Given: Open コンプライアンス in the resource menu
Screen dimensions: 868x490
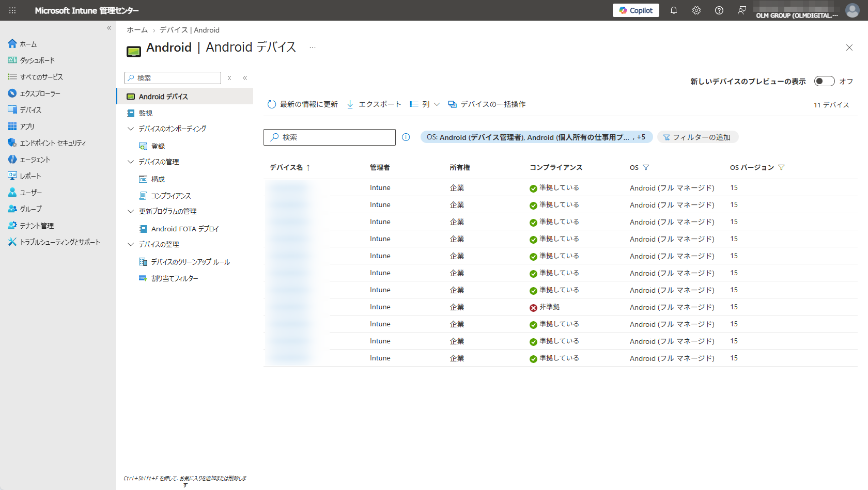Looking at the screenshot, I should [x=171, y=196].
